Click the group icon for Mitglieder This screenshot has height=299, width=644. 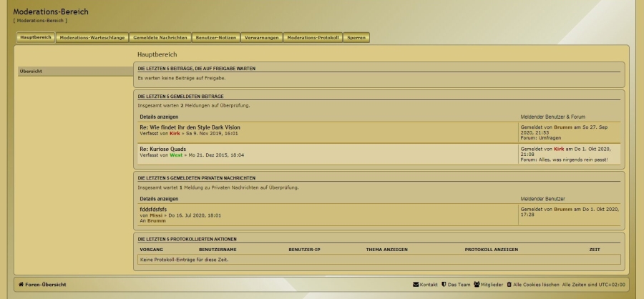pos(476,284)
